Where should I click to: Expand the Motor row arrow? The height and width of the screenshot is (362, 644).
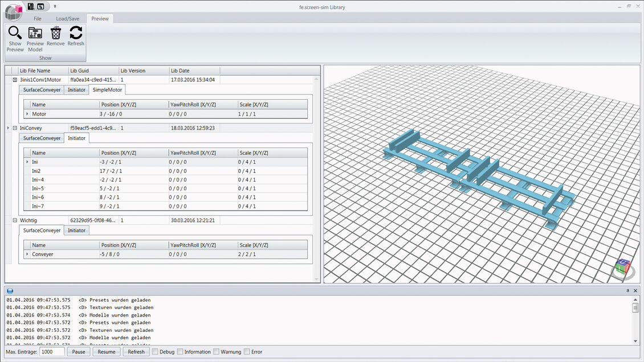coord(27,114)
